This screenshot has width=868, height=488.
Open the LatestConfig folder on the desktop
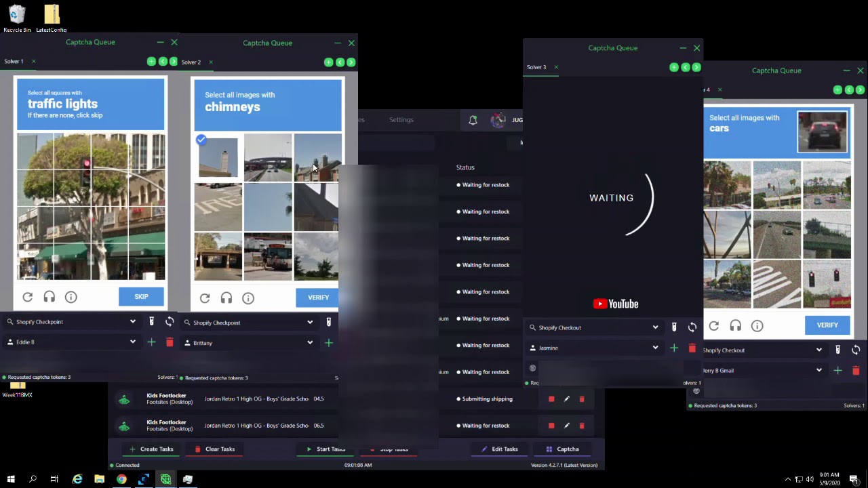[52, 18]
